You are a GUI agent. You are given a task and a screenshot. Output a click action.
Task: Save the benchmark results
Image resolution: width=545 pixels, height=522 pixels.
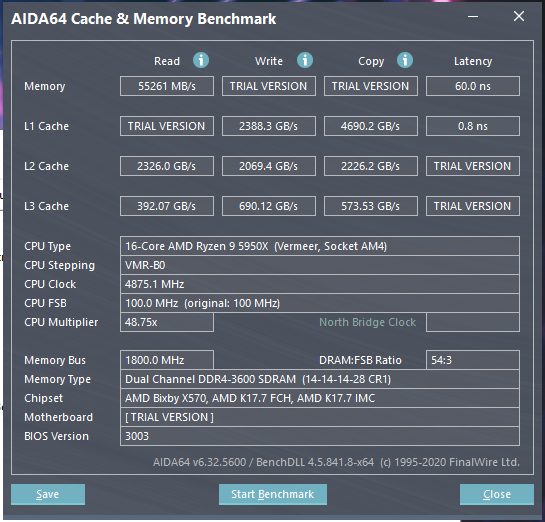(48, 494)
